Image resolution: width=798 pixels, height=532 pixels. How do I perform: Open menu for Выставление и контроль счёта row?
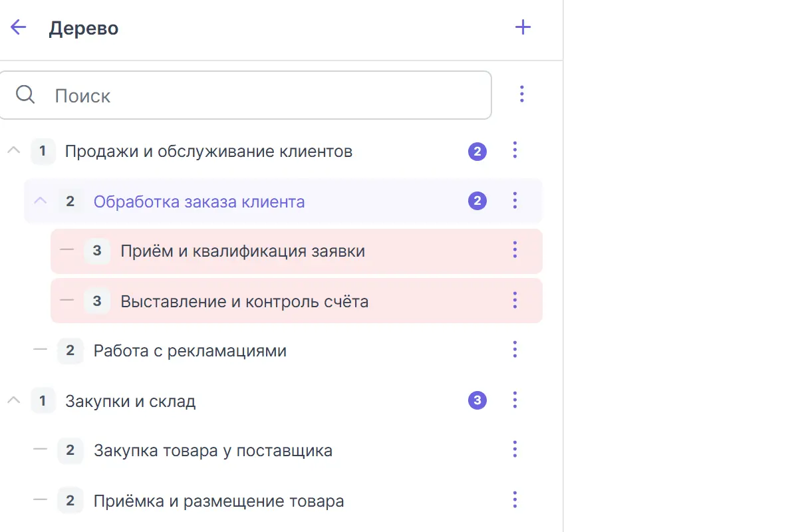pos(515,300)
